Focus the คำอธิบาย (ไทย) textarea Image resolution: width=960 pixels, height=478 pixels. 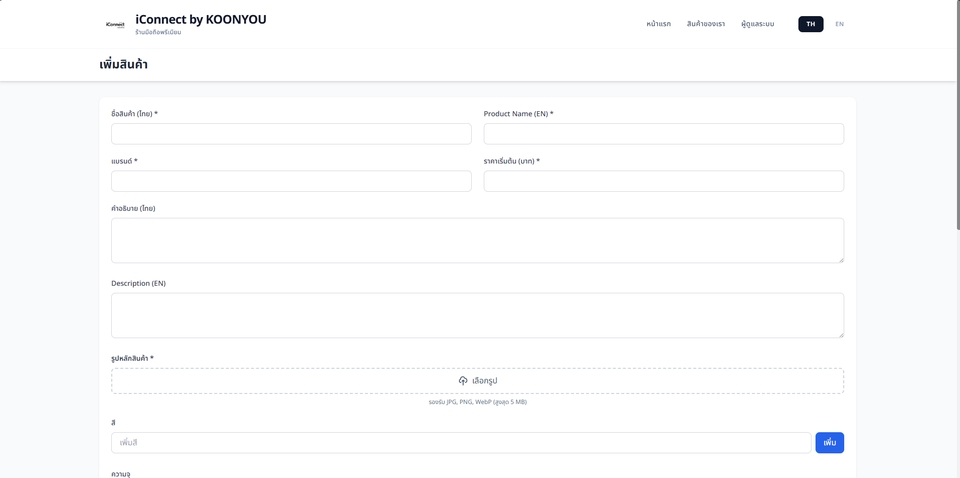[x=477, y=240]
